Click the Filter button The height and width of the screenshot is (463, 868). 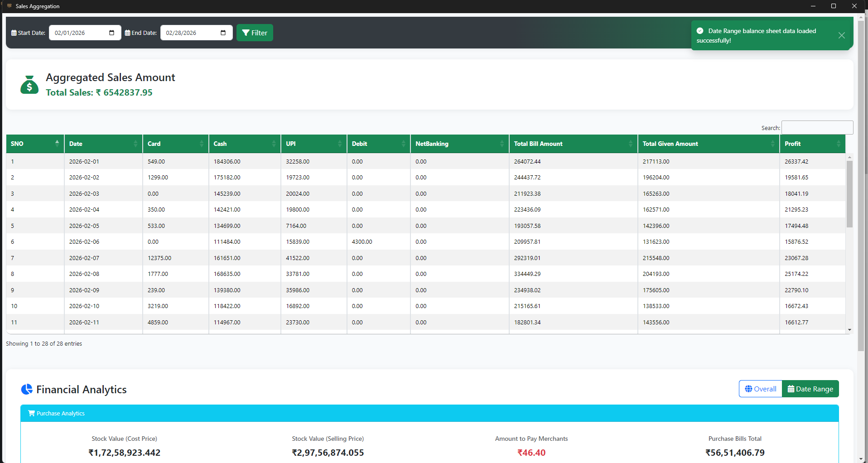254,33
